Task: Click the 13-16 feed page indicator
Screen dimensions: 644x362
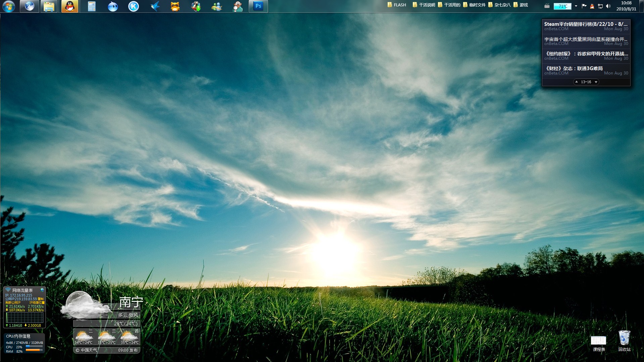Action: point(586,82)
